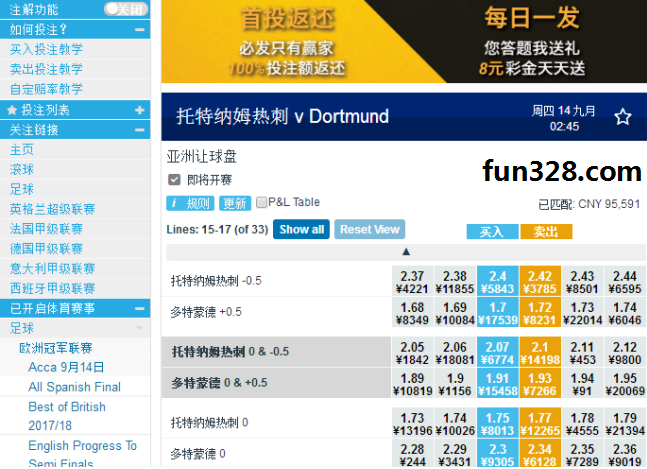Select 1.69 odds for 多特蒙德 +0.5
The width and height of the screenshot is (647, 469).
[455, 313]
